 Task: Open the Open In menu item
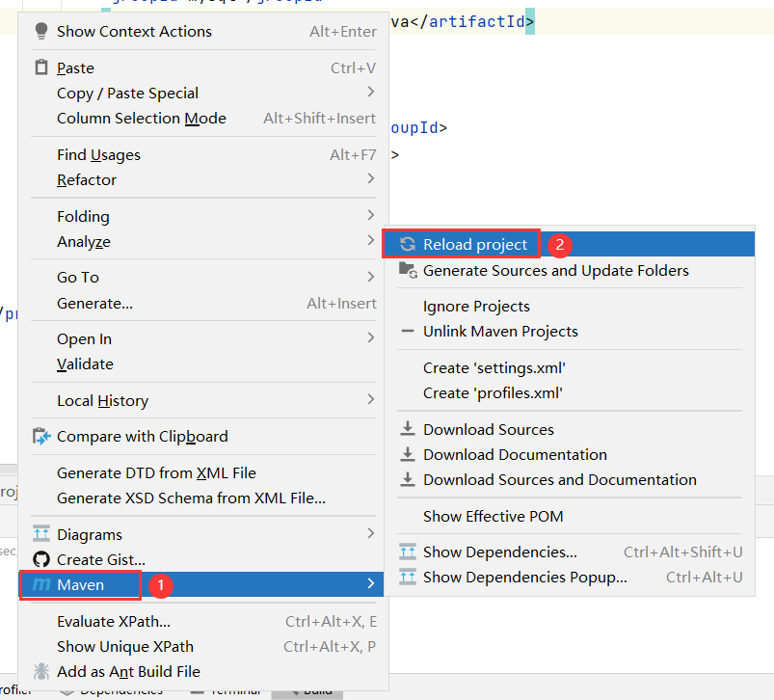(203, 339)
